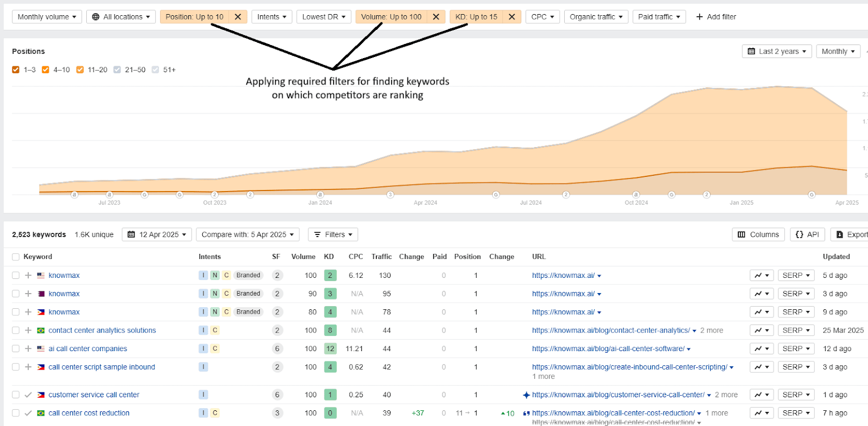The width and height of the screenshot is (868, 426).
Task: Click the checkmark icon beside call center cost reduction
Action: tap(28, 414)
